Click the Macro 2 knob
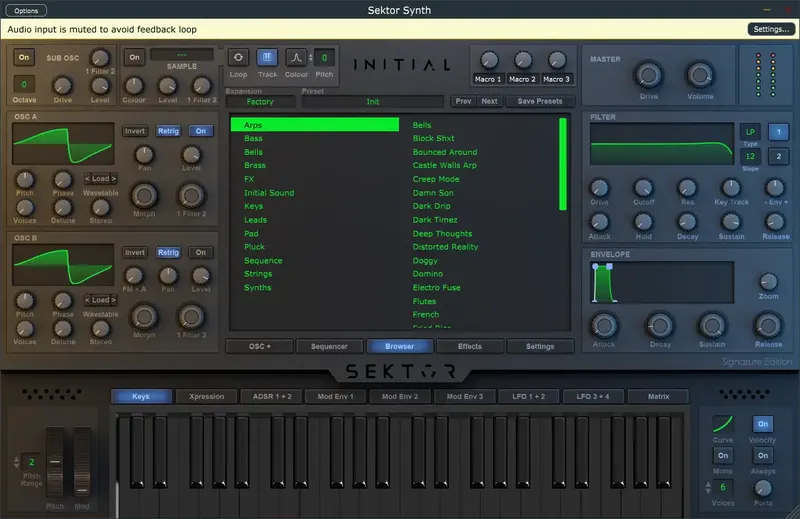The image size is (800, 519). pyautogui.click(x=522, y=60)
